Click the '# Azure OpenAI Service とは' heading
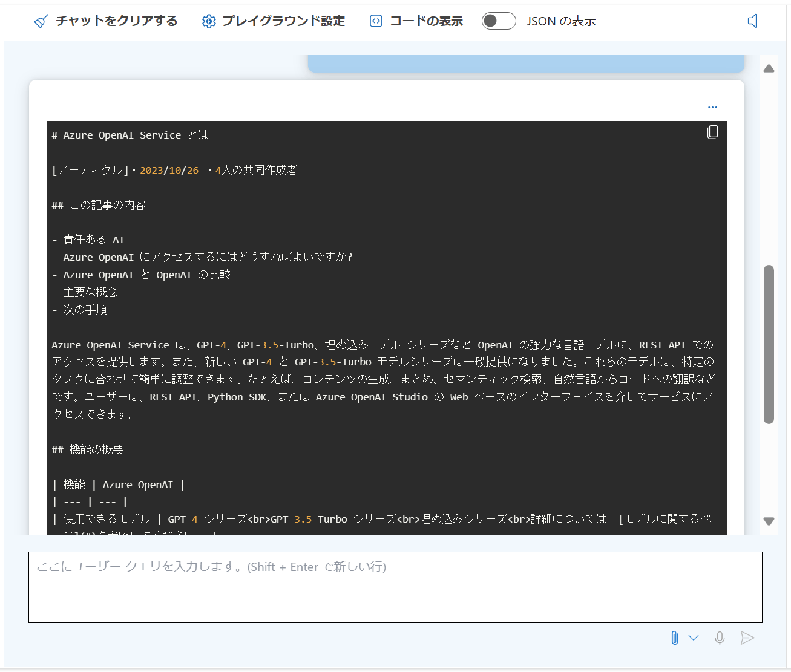The image size is (791, 672). 130,135
